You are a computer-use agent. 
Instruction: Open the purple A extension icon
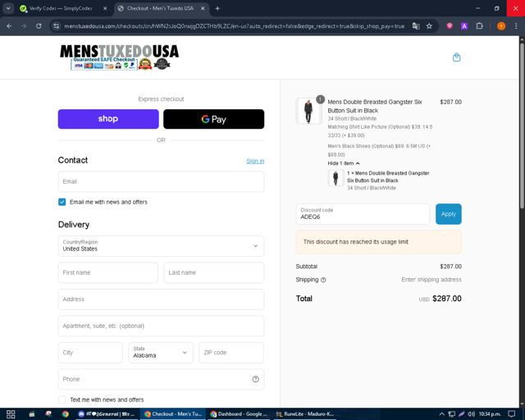click(x=464, y=26)
